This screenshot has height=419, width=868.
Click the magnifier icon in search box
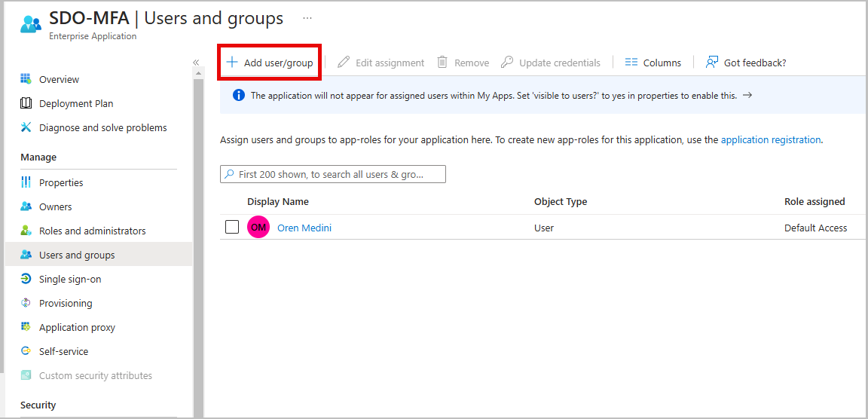(230, 174)
